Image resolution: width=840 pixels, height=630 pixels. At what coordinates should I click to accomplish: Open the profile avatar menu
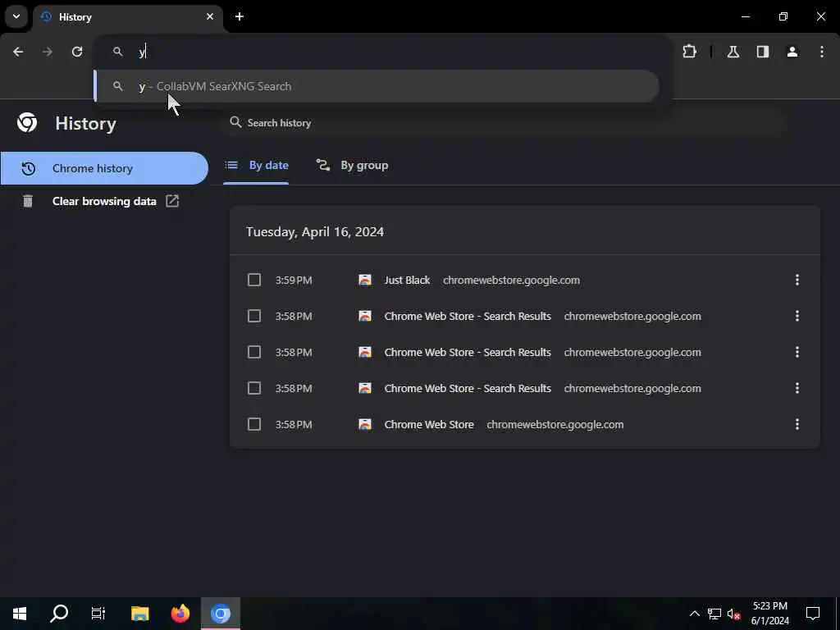click(792, 52)
